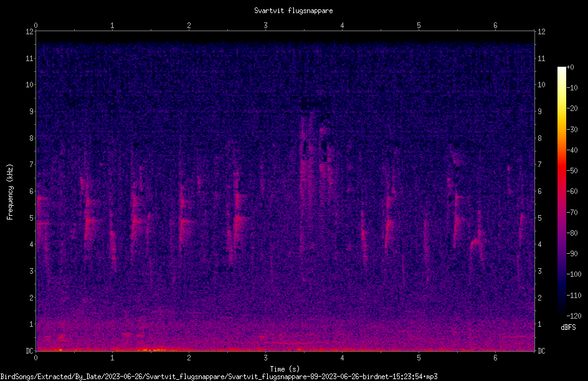Click 'DC' on the left frequency axis
The image size is (588, 381).
pyautogui.click(x=30, y=351)
